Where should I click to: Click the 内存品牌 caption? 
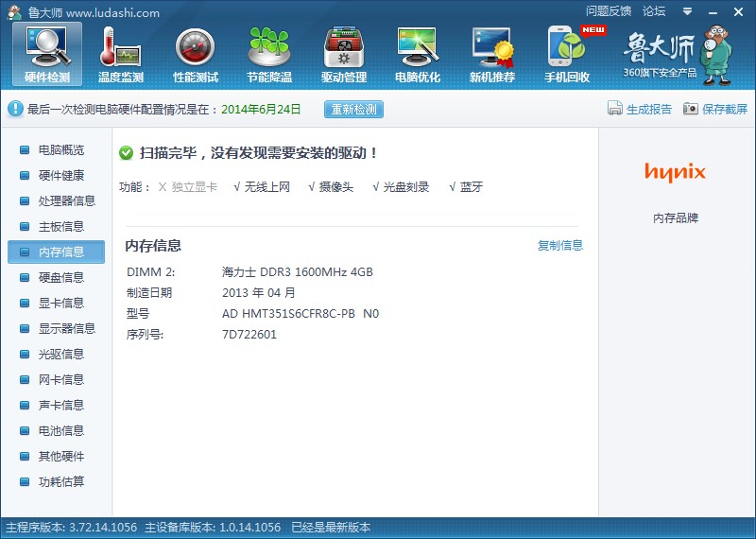(676, 218)
